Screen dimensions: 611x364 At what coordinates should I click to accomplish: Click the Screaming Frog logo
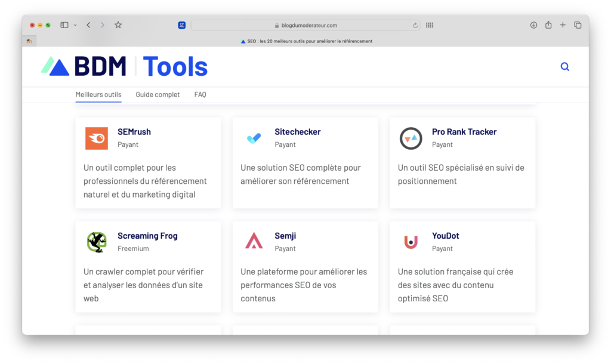[97, 242]
